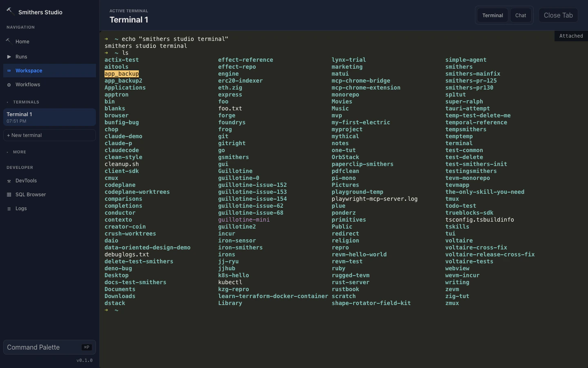Click the Close Tab button
The width and height of the screenshot is (588, 368).
558,15
